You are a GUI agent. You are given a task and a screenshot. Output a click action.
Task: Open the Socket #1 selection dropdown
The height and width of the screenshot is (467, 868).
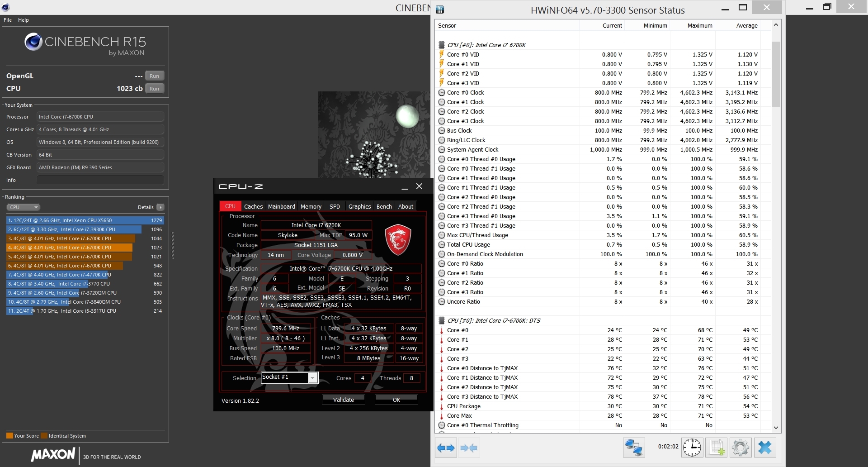(x=312, y=378)
